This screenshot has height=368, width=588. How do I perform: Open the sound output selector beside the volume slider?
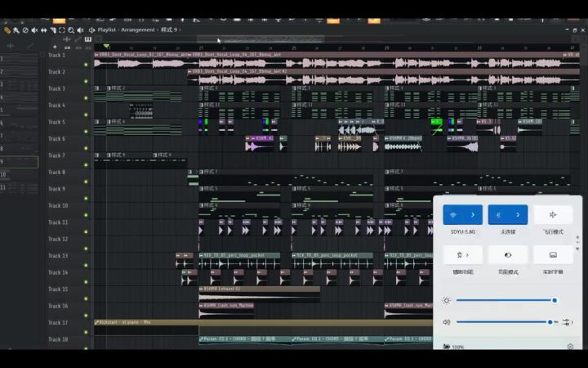(x=567, y=322)
